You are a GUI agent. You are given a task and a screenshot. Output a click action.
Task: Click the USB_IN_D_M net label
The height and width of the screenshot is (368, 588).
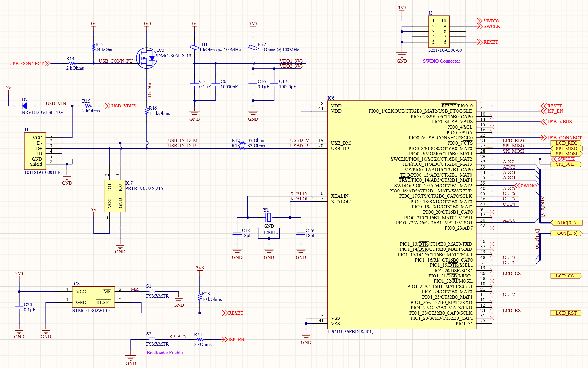[x=183, y=140]
